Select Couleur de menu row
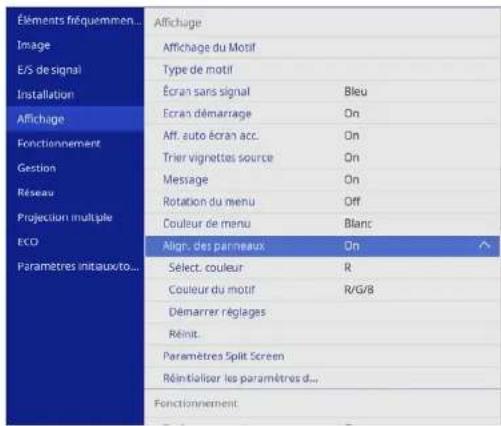 (322, 223)
